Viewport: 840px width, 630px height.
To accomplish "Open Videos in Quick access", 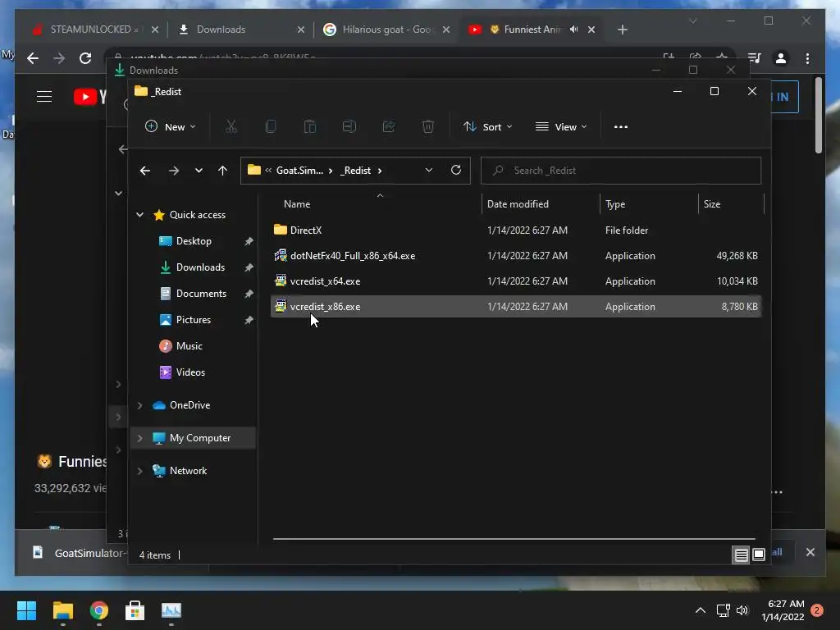I will 190,372.
